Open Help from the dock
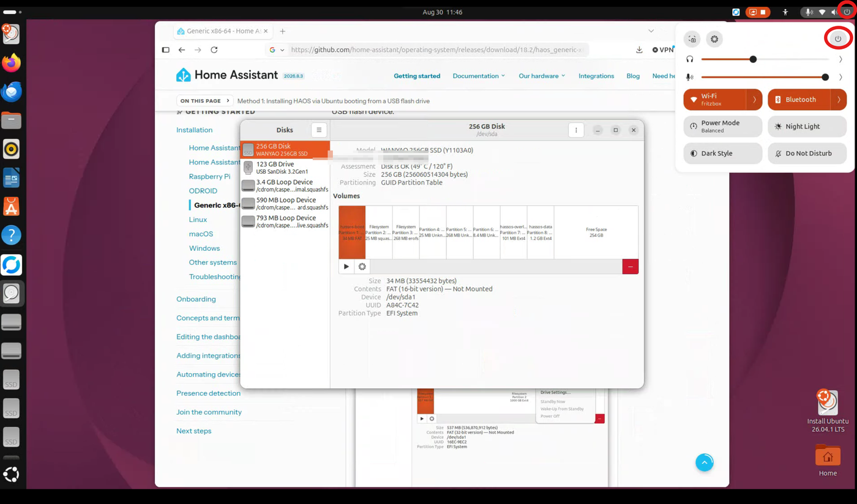The width and height of the screenshot is (857, 504). [11, 235]
